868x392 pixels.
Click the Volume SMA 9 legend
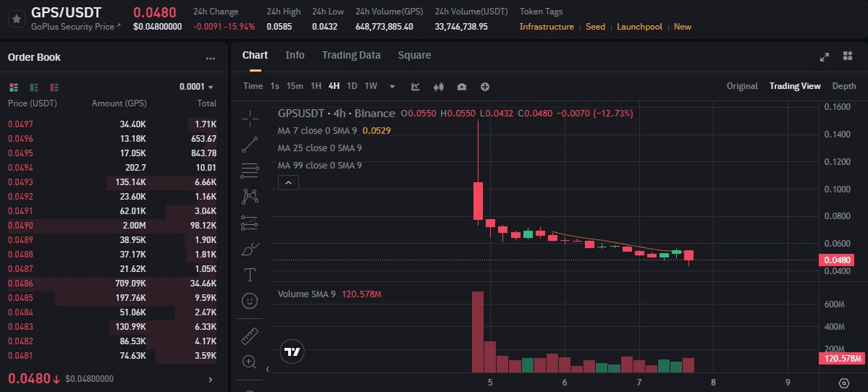pyautogui.click(x=329, y=294)
